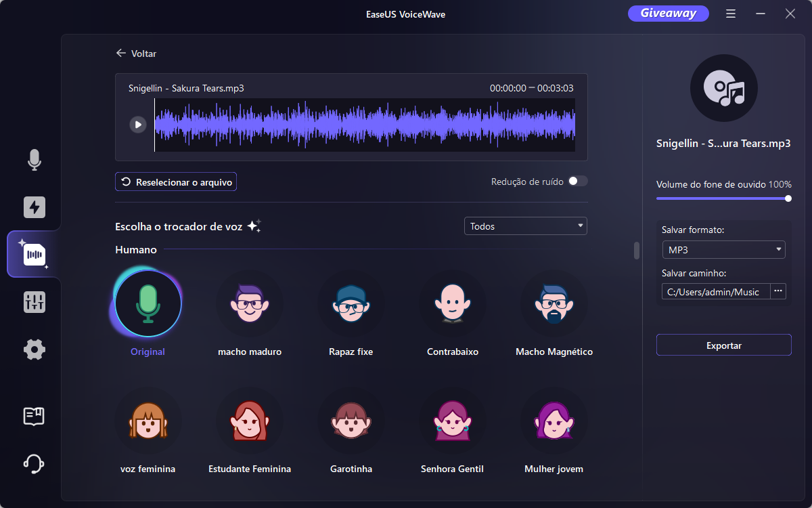Choose the Macho Magnético voice effect

[554, 303]
